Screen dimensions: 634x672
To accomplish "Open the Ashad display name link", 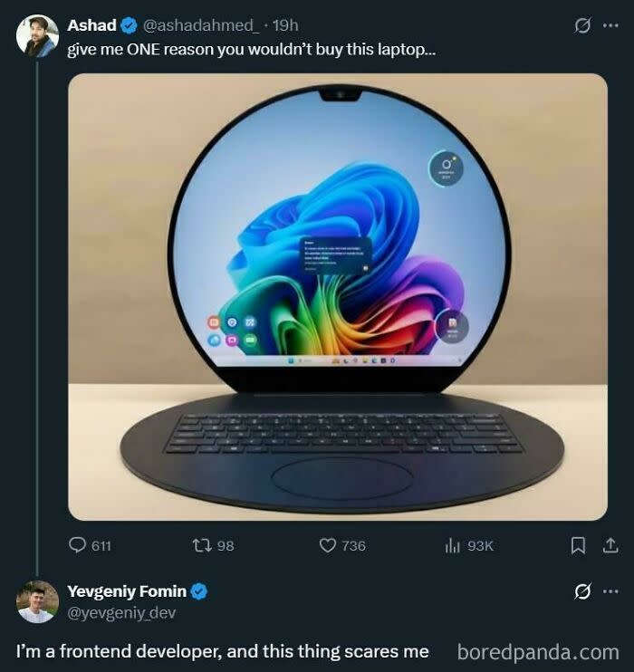I will click(x=91, y=25).
